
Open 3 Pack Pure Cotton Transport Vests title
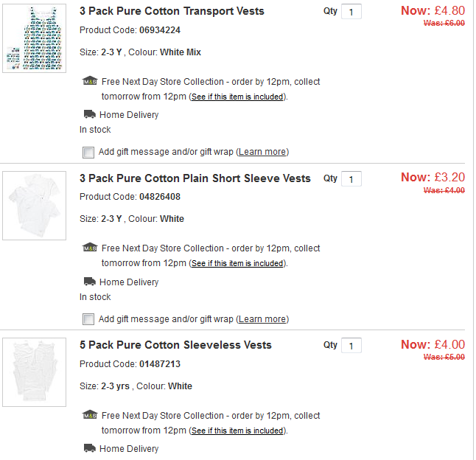[x=172, y=11]
